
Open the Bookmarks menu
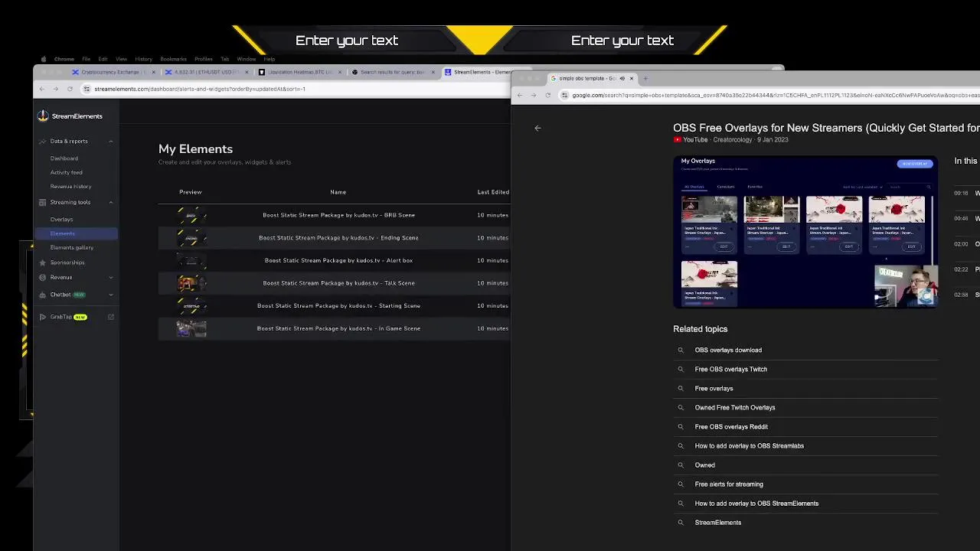173,59
